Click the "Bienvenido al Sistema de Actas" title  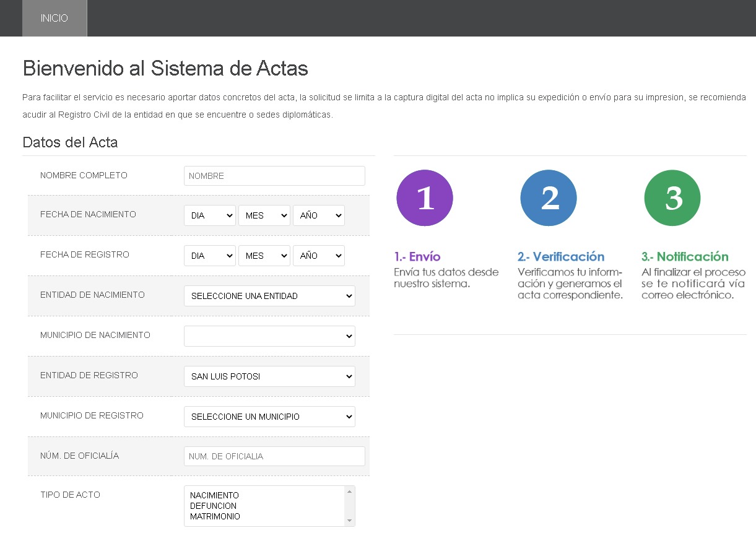coord(165,68)
